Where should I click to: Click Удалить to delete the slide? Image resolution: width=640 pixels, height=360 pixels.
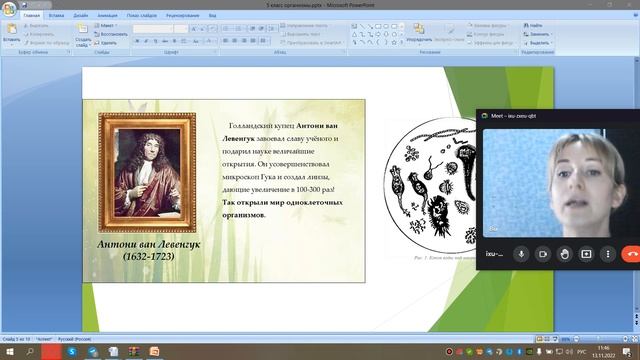105,43
